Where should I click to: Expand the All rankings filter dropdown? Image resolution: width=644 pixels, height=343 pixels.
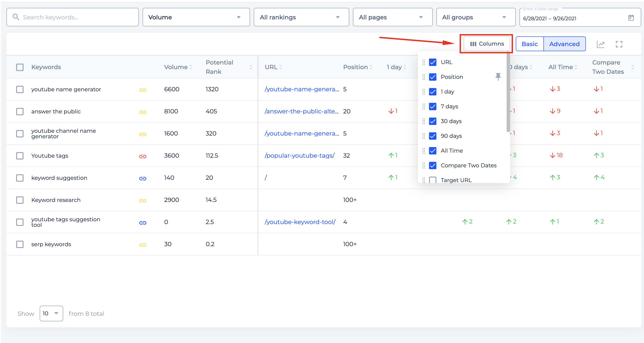point(301,17)
